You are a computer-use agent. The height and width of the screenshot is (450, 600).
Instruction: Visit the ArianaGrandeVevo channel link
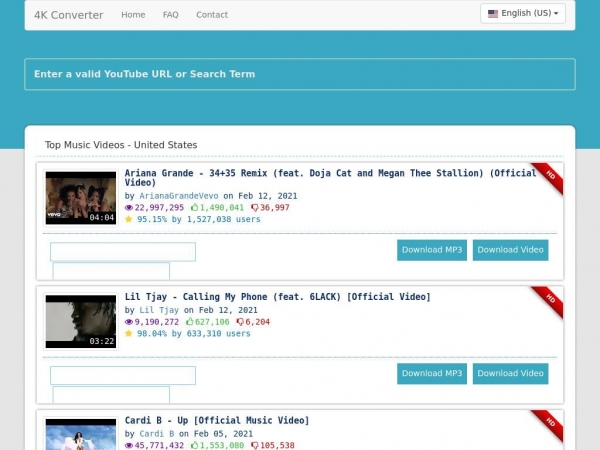coord(179,196)
